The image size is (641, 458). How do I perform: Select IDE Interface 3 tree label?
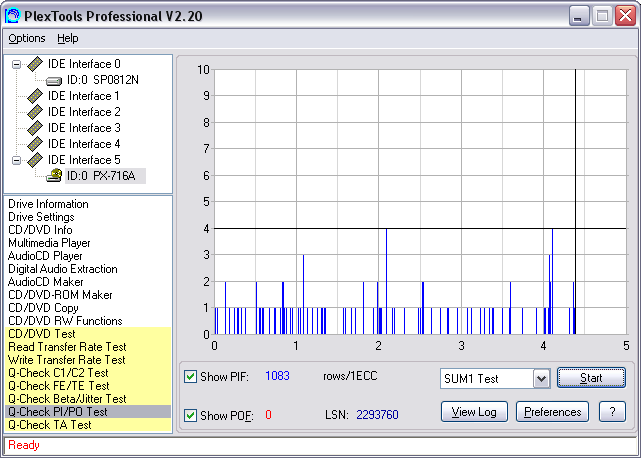[x=84, y=128]
